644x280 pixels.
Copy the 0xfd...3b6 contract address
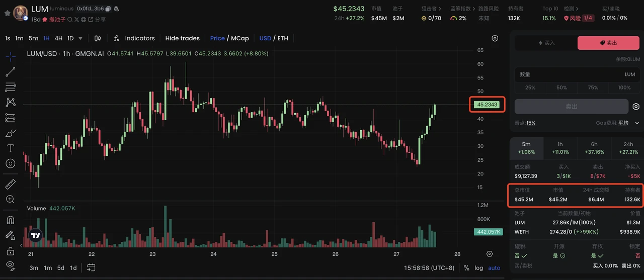pyautogui.click(x=108, y=9)
